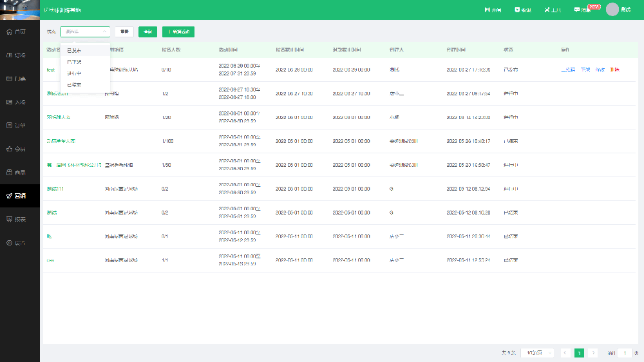644x362 pixels.
Task: Open the 10条/页 page size selector
Action: pyautogui.click(x=538, y=353)
